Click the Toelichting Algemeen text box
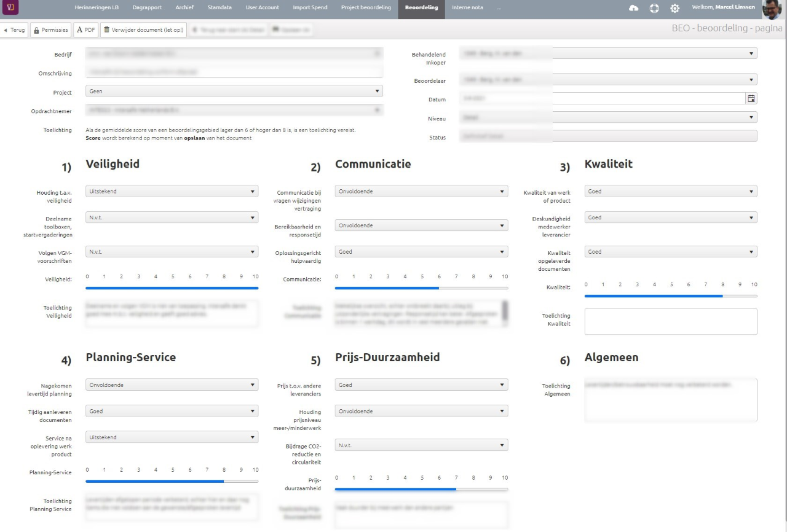The width and height of the screenshot is (787, 532). [x=671, y=400]
